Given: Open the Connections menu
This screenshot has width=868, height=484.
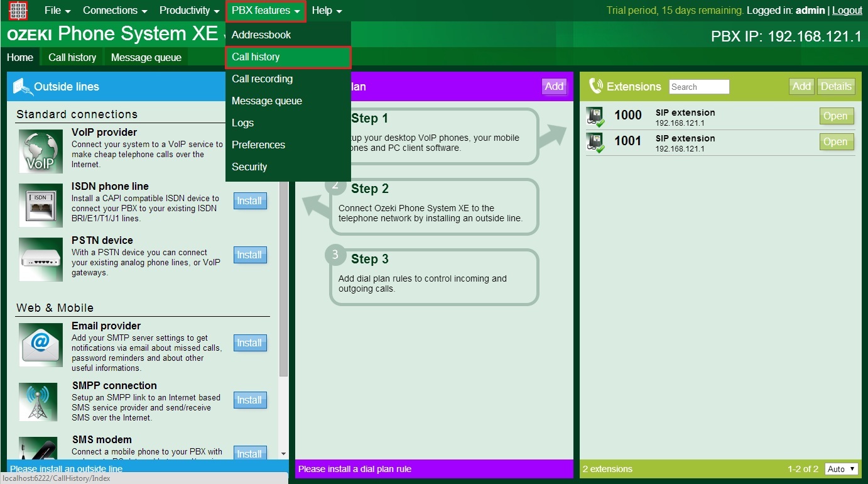Looking at the screenshot, I should (x=115, y=11).
